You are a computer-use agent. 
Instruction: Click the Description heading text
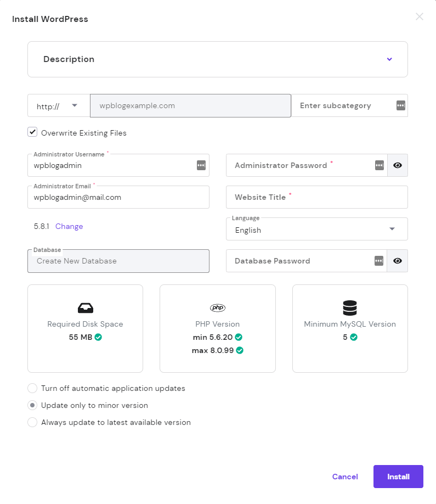(69, 59)
